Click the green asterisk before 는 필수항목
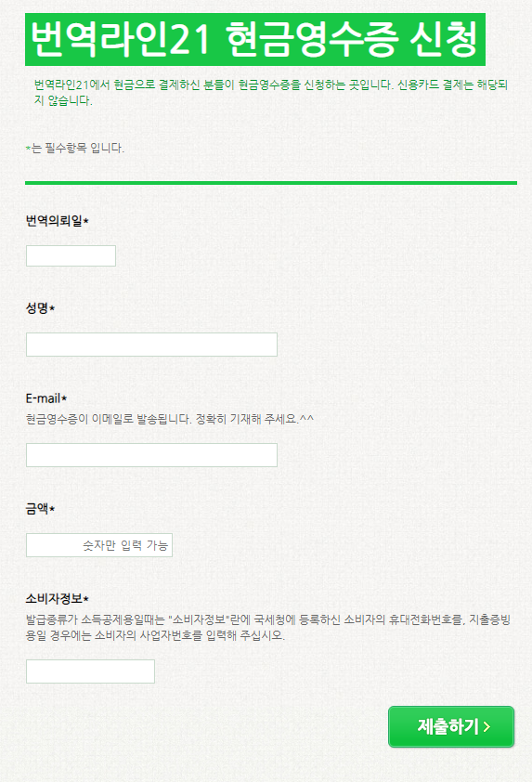This screenshot has width=532, height=782. (x=28, y=148)
